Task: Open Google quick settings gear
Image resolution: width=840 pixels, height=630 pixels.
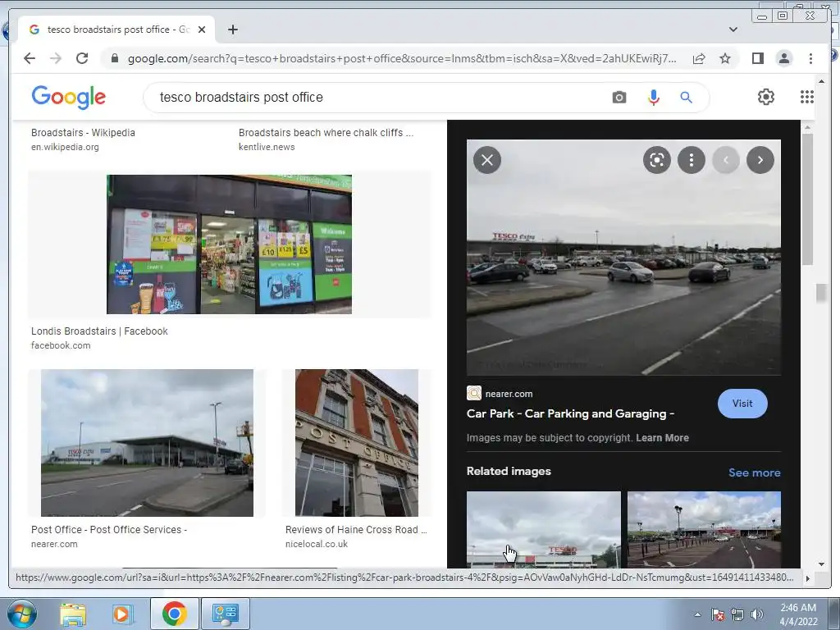Action: (765, 97)
